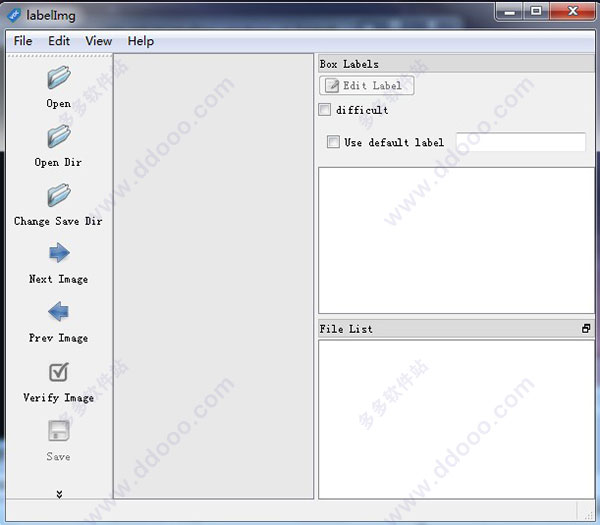The height and width of the screenshot is (525, 600).
Task: Focus the default label text field
Action: tap(520, 142)
